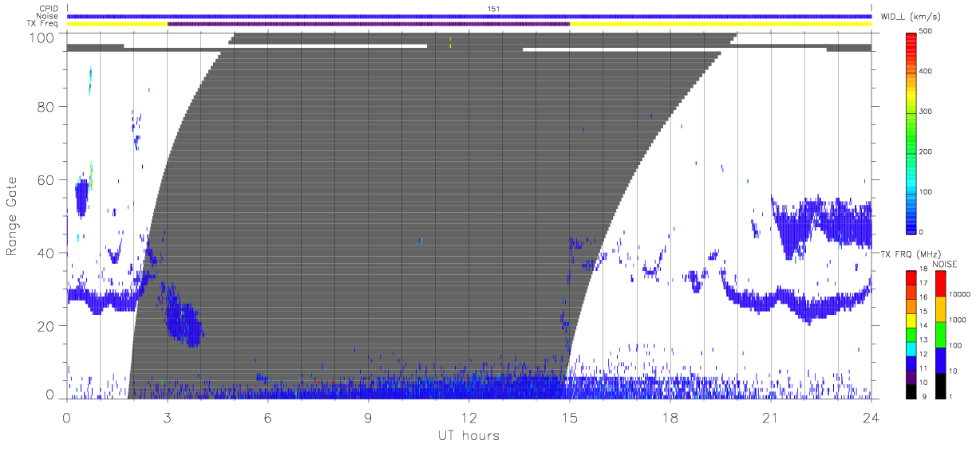The height and width of the screenshot is (452, 980).
Task: Click the 500 tick on the WID color bar
Action: pyautogui.click(x=927, y=31)
